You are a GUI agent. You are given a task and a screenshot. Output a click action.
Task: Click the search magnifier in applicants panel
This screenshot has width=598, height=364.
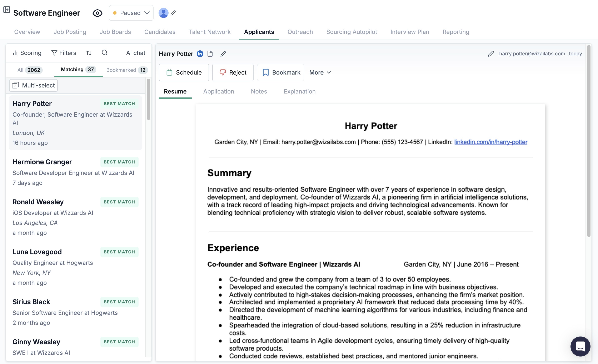(104, 53)
